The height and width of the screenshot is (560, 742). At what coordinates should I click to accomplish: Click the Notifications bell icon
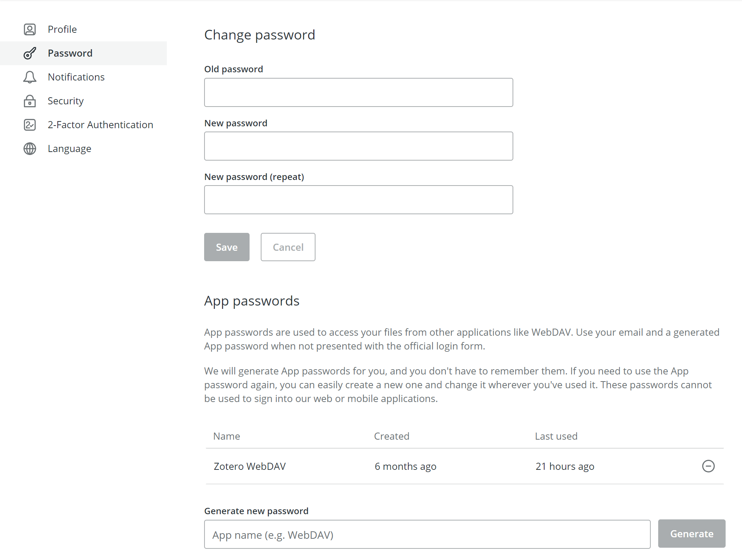[x=30, y=77]
